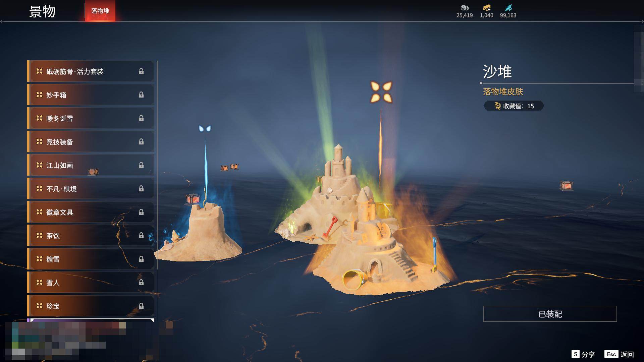
Task: Click the Esc 返回 back button
Action: (x=619, y=354)
